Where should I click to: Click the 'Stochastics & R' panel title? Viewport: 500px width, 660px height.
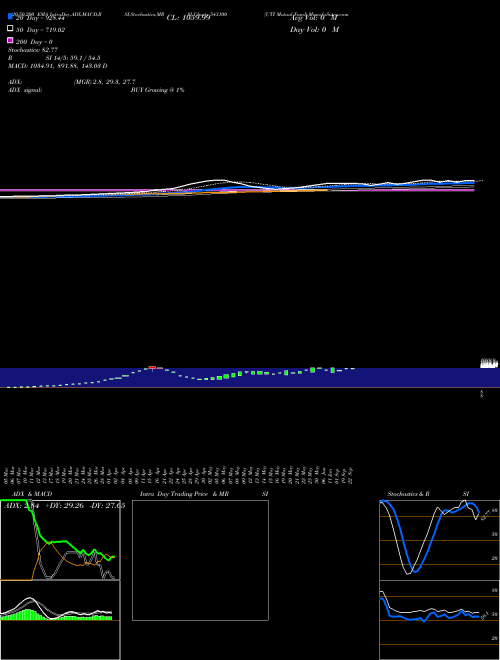pyautogui.click(x=408, y=494)
